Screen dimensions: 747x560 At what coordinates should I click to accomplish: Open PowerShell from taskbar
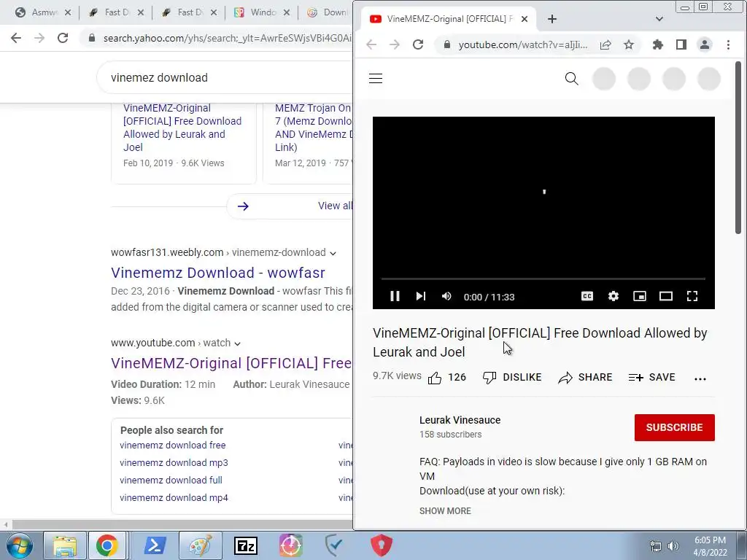(155, 545)
